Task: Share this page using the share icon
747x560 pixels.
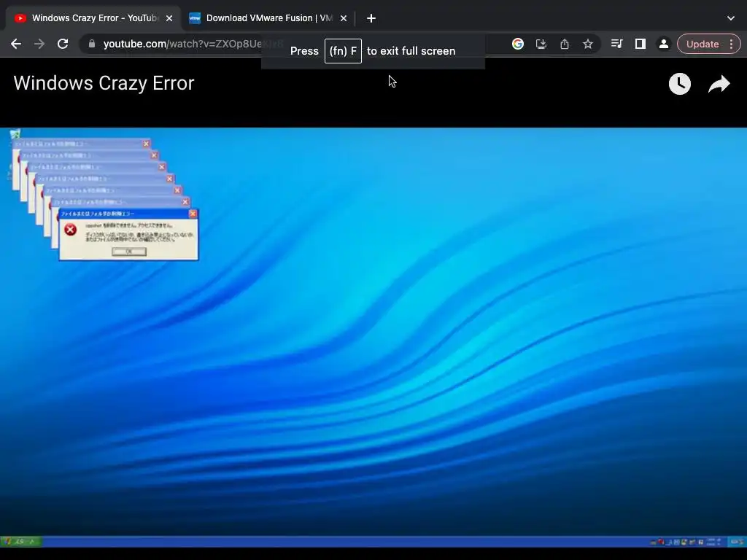Action: [x=565, y=44]
